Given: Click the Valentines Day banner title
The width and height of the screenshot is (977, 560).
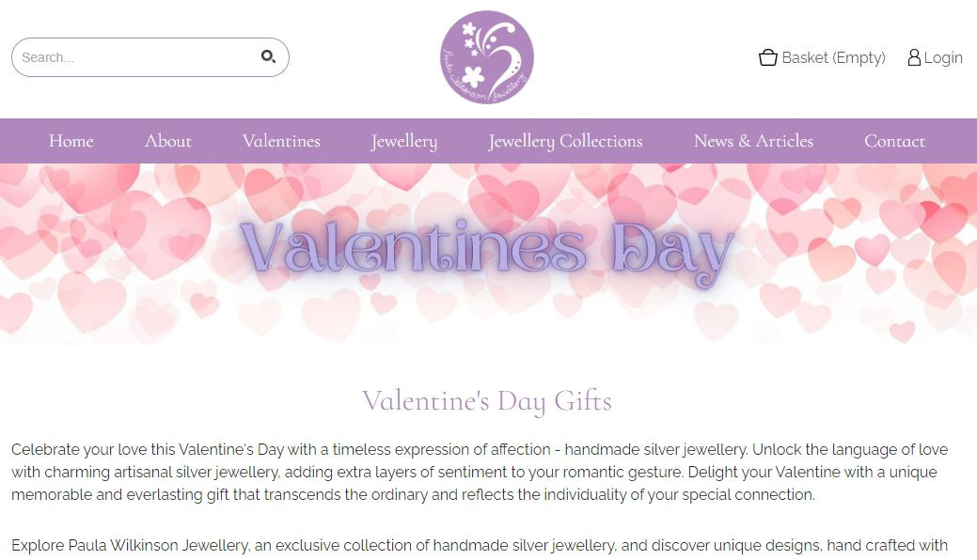Looking at the screenshot, I should pos(486,250).
